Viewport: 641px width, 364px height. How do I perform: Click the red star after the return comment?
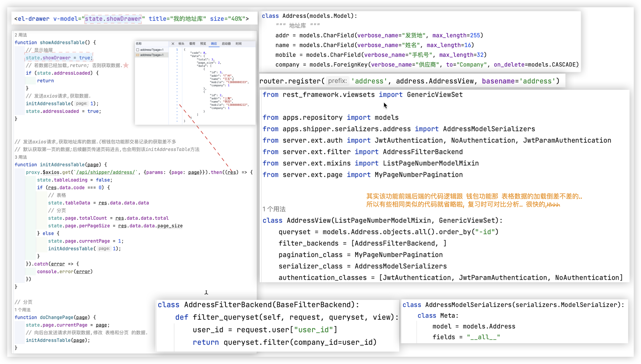point(126,65)
